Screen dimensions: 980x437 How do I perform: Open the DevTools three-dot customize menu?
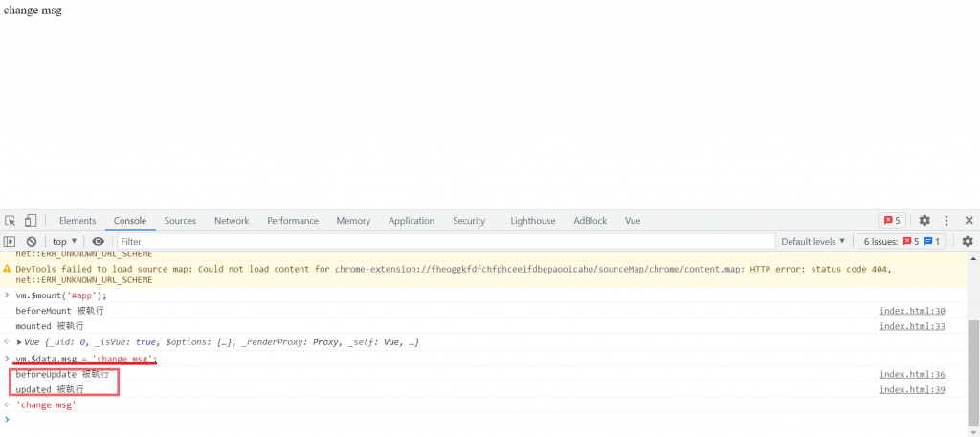coord(947,220)
